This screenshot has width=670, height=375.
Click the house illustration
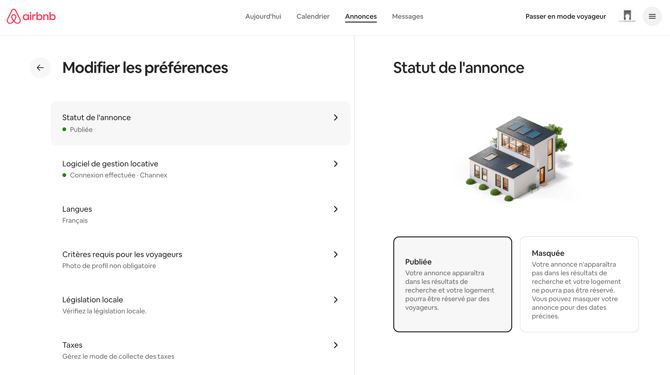[518, 159]
